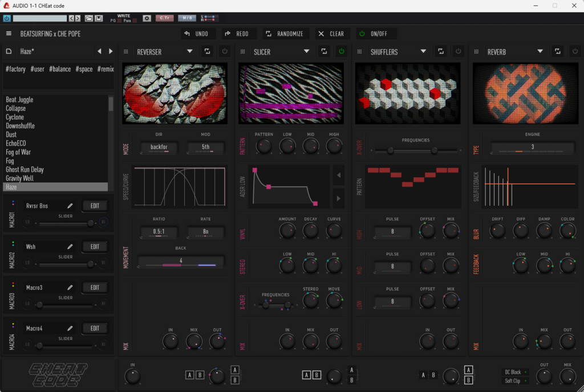Click the ADSR left arrow in Slicer

click(339, 175)
